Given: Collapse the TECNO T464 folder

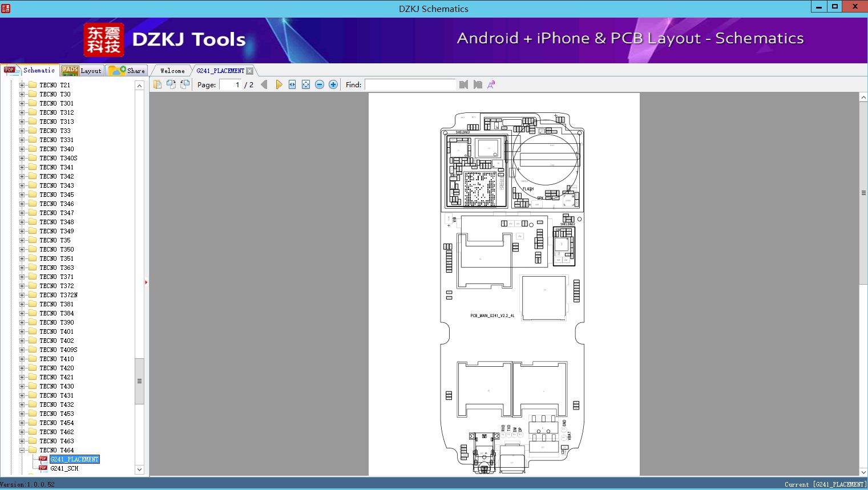Looking at the screenshot, I should 22,450.
